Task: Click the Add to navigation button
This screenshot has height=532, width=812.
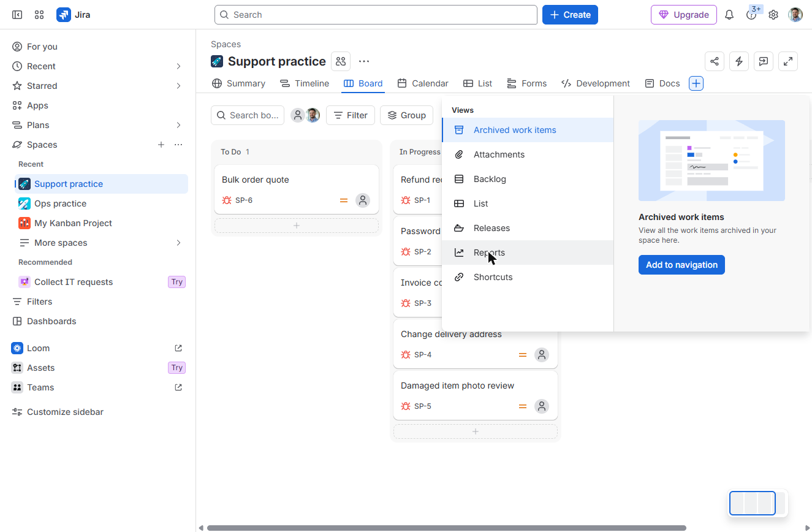Action: 681,265
